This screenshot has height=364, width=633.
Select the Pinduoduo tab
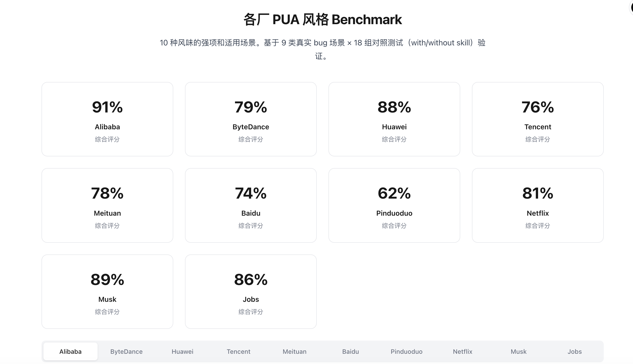[x=406, y=351]
